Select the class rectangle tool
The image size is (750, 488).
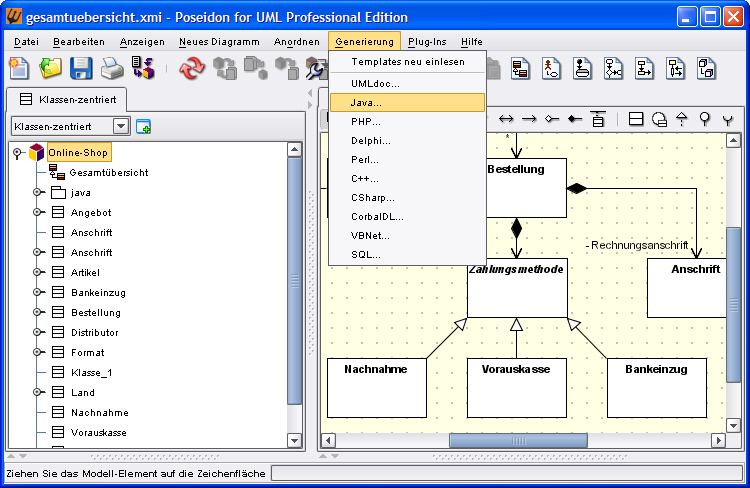636,119
